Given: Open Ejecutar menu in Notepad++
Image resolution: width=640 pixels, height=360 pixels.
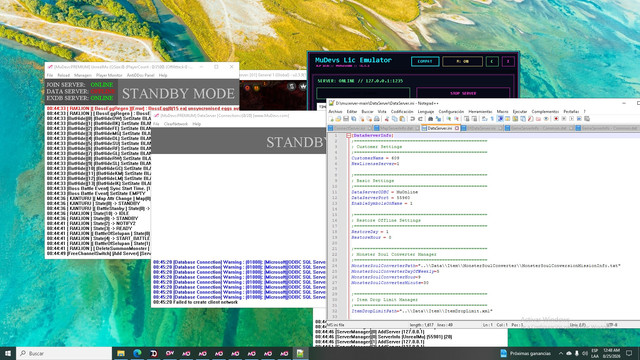Looking at the screenshot, I should point(520,111).
